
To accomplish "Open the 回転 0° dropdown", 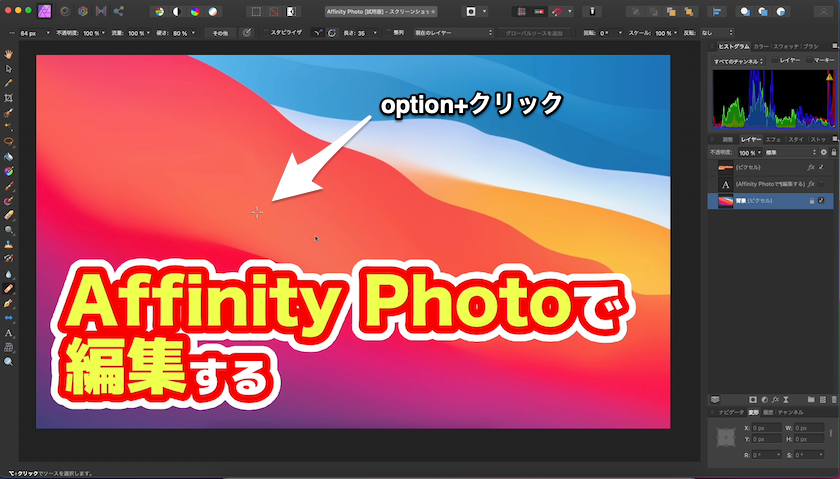I will 611,33.
